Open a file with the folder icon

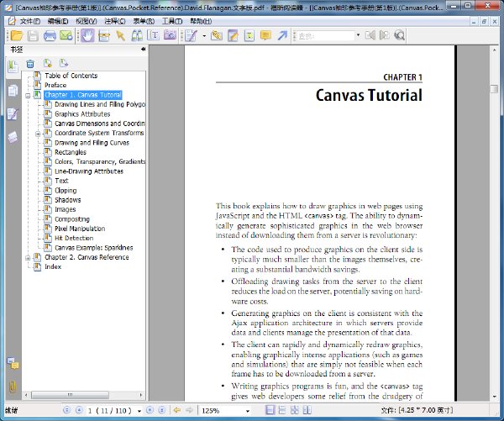click(17, 35)
